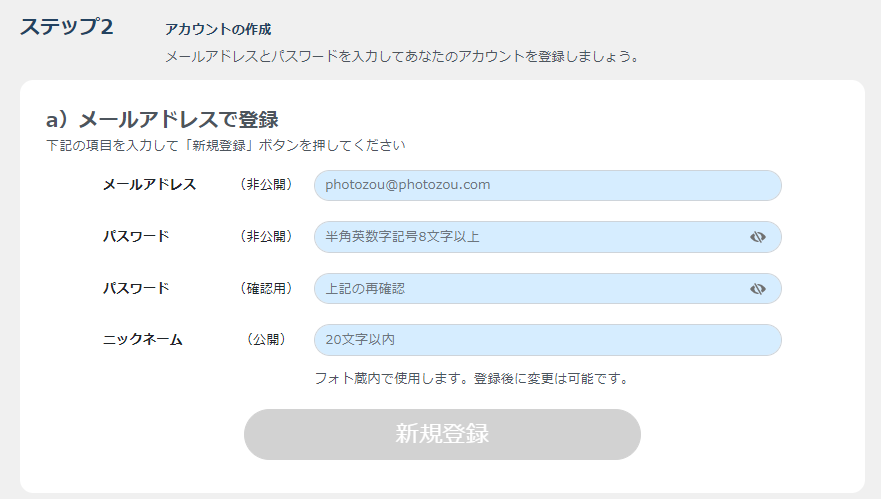Click the アカウントの作成 title
The width and height of the screenshot is (881, 499).
(x=218, y=29)
